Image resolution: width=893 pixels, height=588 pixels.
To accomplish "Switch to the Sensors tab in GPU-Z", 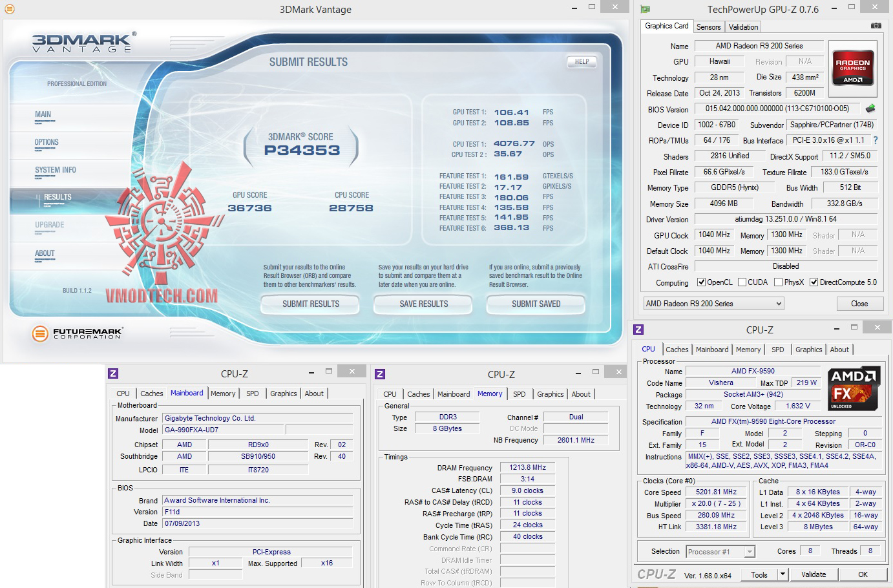I will (708, 27).
